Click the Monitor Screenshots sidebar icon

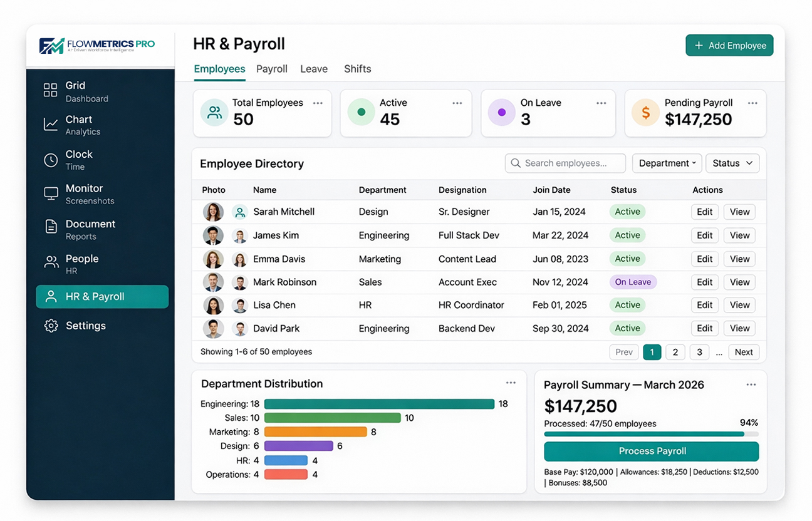coord(50,194)
